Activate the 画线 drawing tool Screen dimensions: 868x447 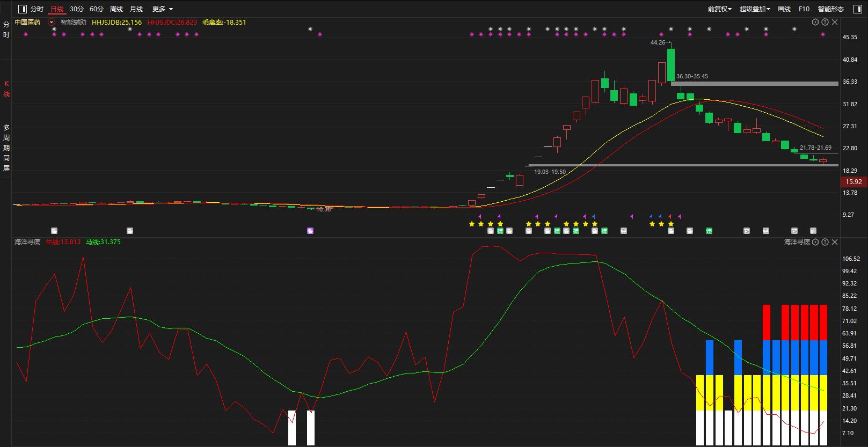pos(784,9)
